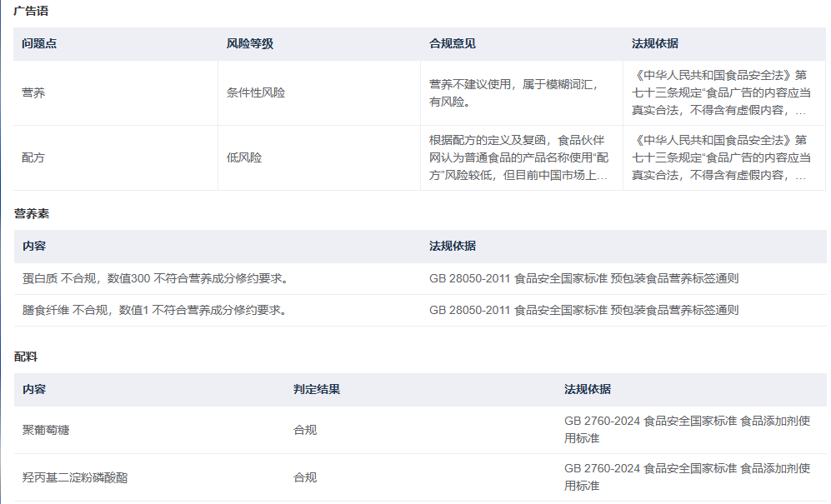Viewport: 831px width, 504px height.
Task: Select the 膳食纤维 不合规 row content
Action: point(155,310)
